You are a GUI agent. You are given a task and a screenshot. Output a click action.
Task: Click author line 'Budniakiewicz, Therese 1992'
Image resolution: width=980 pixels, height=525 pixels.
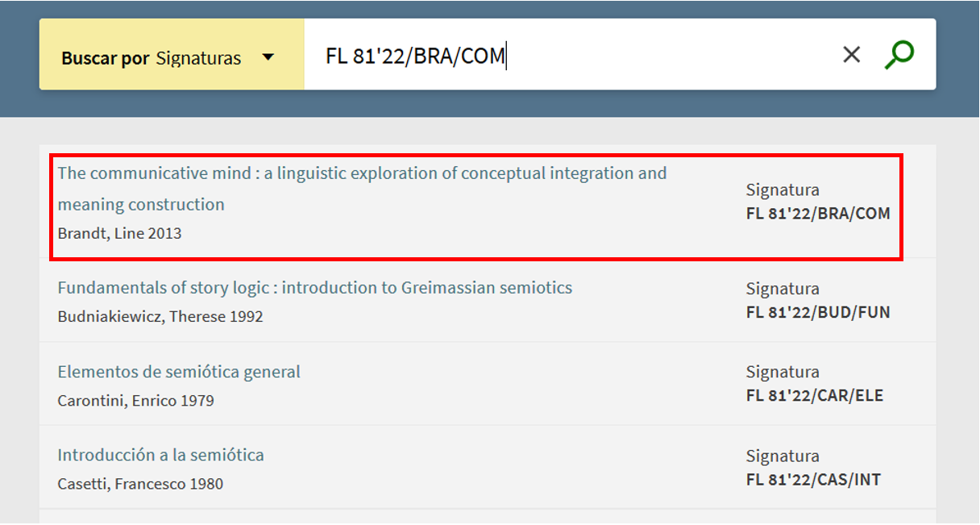click(160, 317)
